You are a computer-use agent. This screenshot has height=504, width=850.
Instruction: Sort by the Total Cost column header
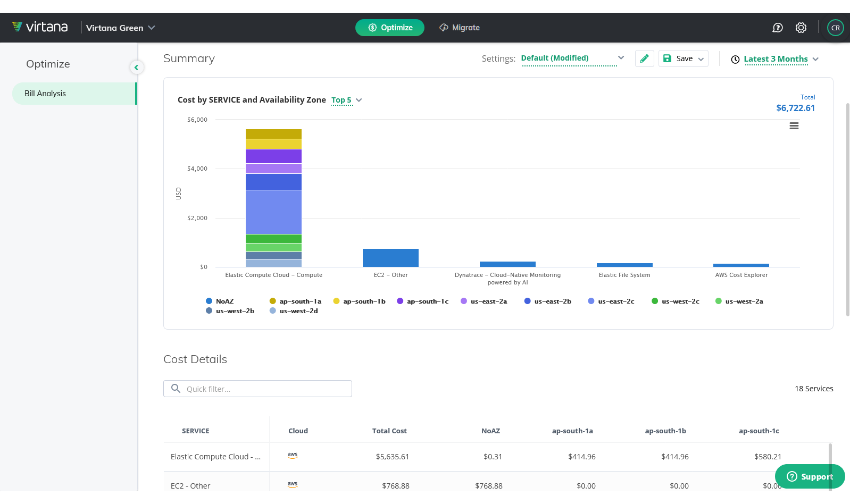point(389,431)
